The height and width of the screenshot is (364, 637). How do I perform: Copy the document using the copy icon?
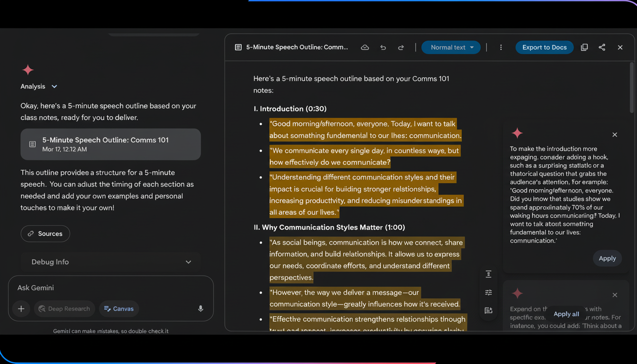coord(584,47)
